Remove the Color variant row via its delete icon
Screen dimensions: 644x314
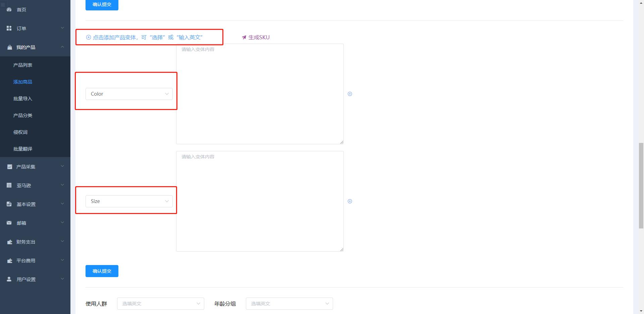point(350,94)
